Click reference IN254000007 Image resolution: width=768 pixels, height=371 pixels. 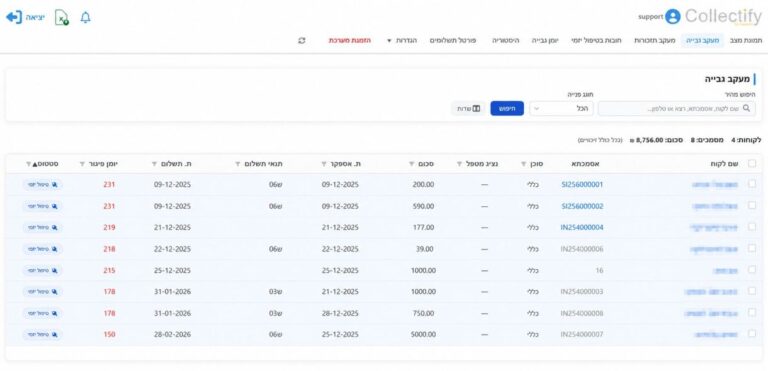(x=582, y=334)
